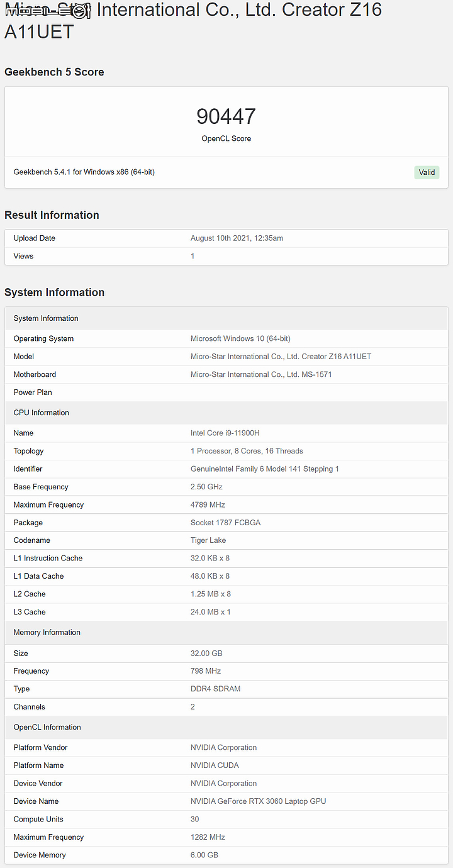
Task: Select the 2.50 GHz base frequency
Action: pos(206,487)
